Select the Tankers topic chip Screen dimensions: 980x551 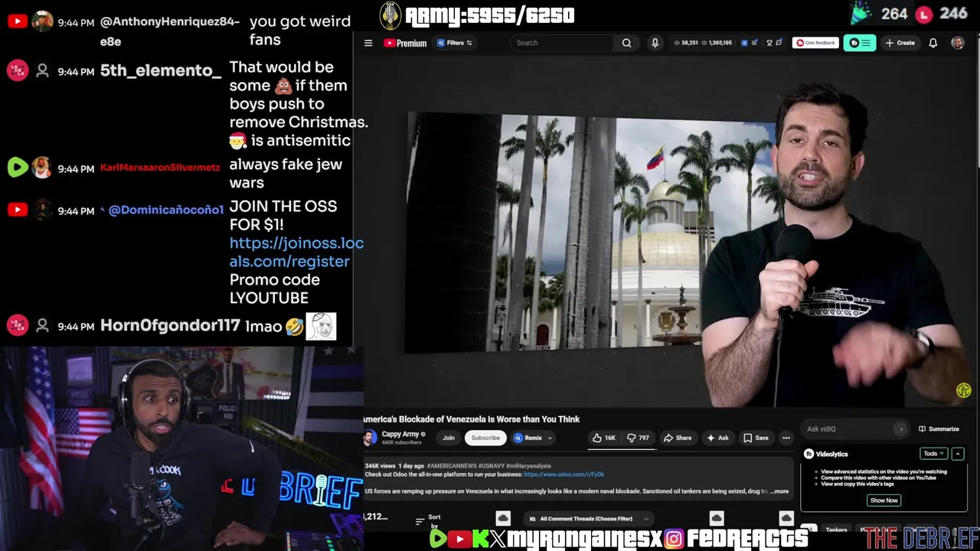[x=836, y=530]
